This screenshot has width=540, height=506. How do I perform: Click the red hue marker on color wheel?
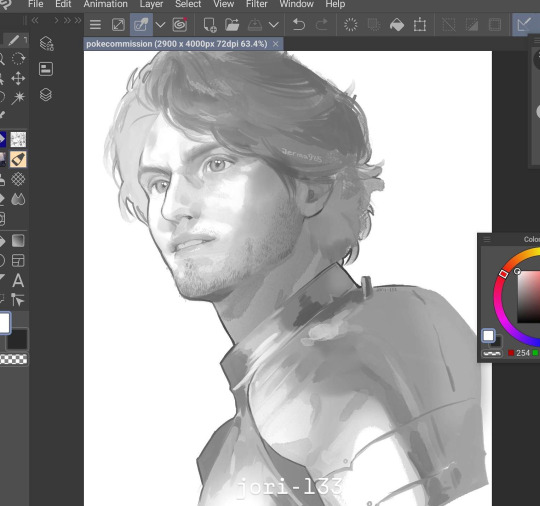pyautogui.click(x=503, y=274)
